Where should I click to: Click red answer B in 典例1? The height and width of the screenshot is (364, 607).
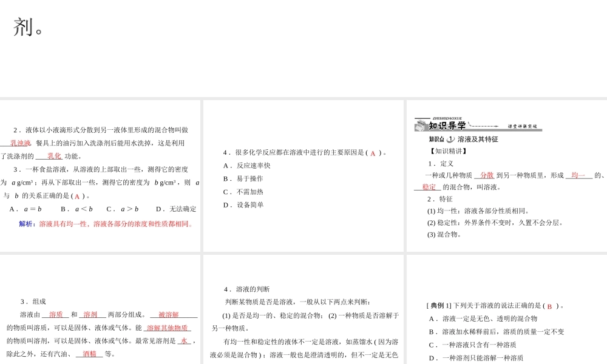[x=549, y=306]
